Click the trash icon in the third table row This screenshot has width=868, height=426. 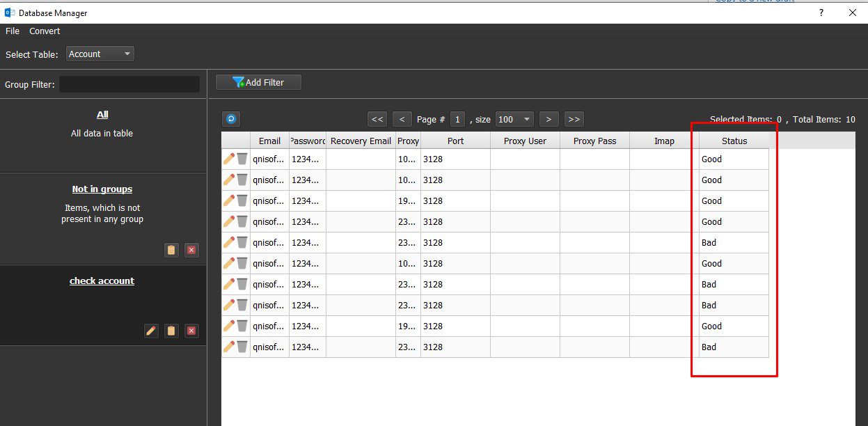[242, 200]
